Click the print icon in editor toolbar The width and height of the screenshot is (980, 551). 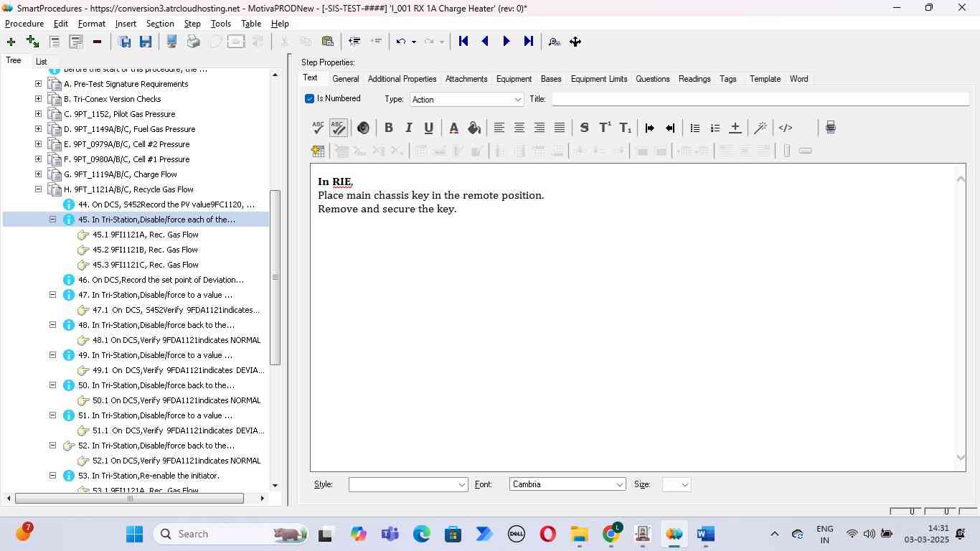click(830, 128)
